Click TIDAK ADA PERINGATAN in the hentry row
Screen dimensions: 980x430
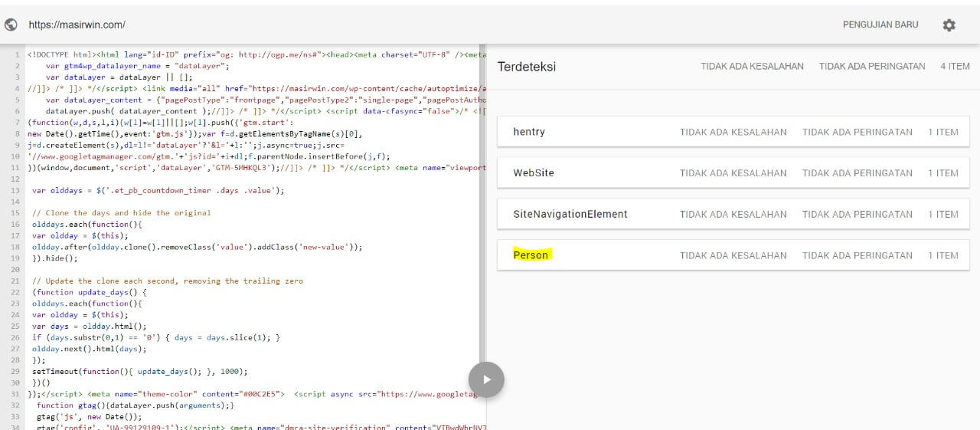[x=857, y=132]
